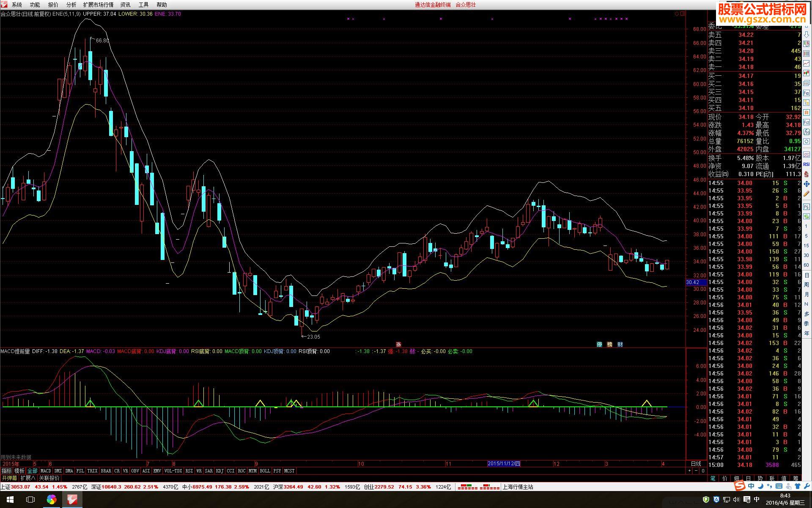This screenshot has width=812, height=508.
Task: Click the line chart icon in right sidebar
Action: click(x=807, y=63)
